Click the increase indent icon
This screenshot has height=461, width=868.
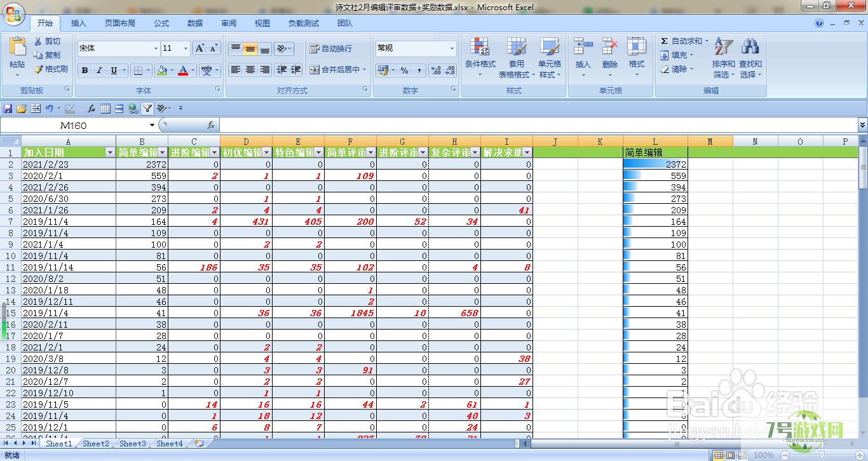pyautogui.click(x=295, y=70)
